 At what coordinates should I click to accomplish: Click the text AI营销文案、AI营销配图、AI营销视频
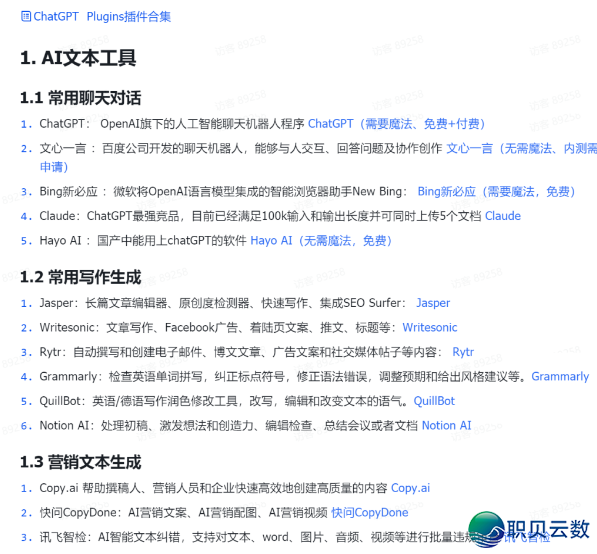tap(227, 512)
